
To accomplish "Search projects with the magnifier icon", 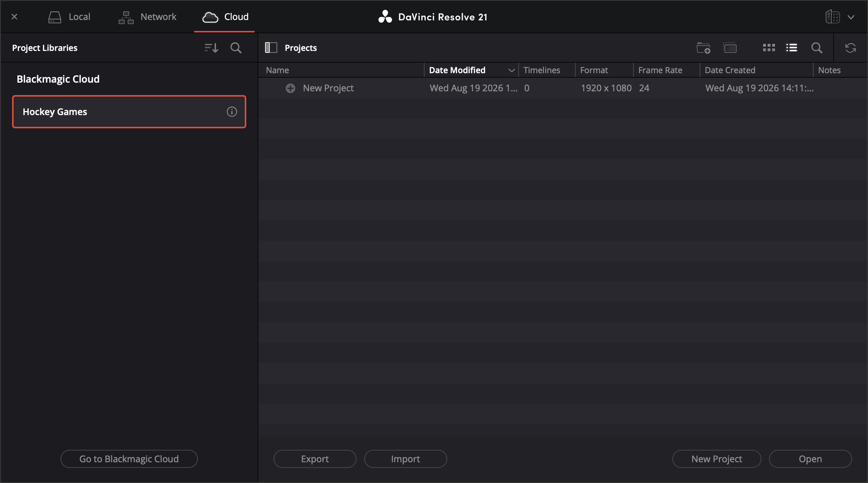I will (817, 48).
